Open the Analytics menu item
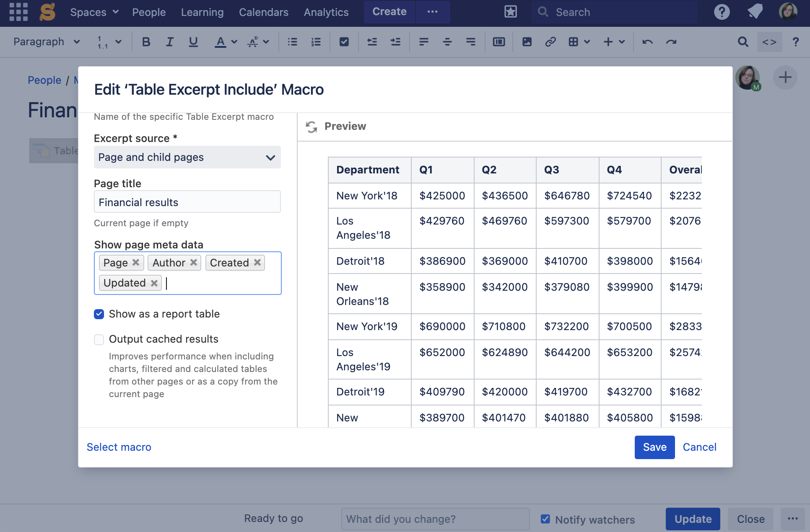This screenshot has height=532, width=810. coord(326,12)
